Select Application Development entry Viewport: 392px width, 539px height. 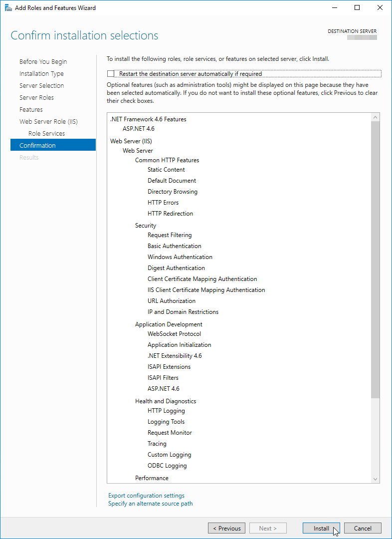pyautogui.click(x=169, y=324)
